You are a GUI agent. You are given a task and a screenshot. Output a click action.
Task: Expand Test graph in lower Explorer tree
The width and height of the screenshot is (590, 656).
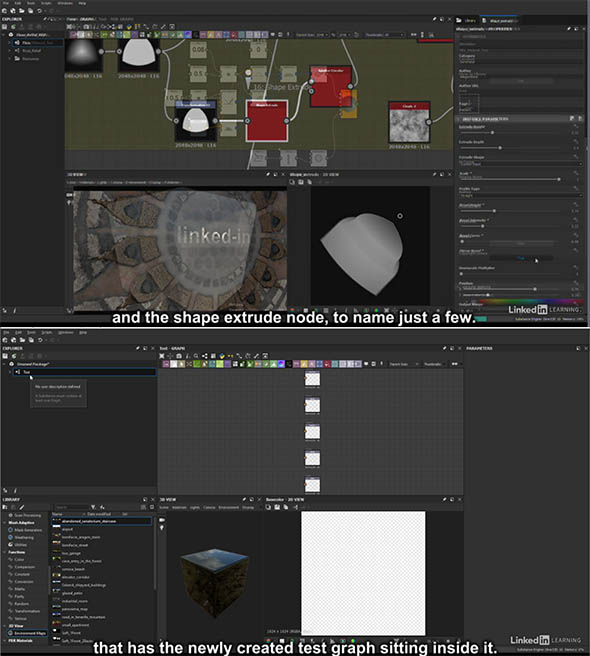click(10, 372)
